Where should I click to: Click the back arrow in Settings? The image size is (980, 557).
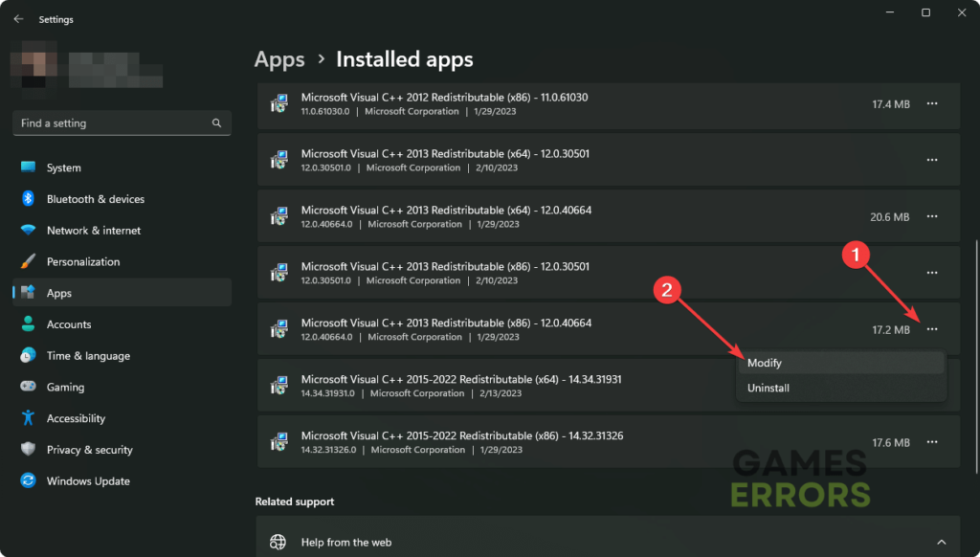(x=18, y=18)
